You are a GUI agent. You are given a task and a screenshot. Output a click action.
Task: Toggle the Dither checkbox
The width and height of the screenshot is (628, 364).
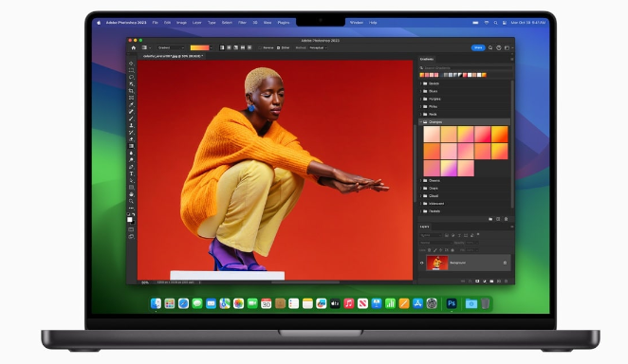[x=278, y=47]
